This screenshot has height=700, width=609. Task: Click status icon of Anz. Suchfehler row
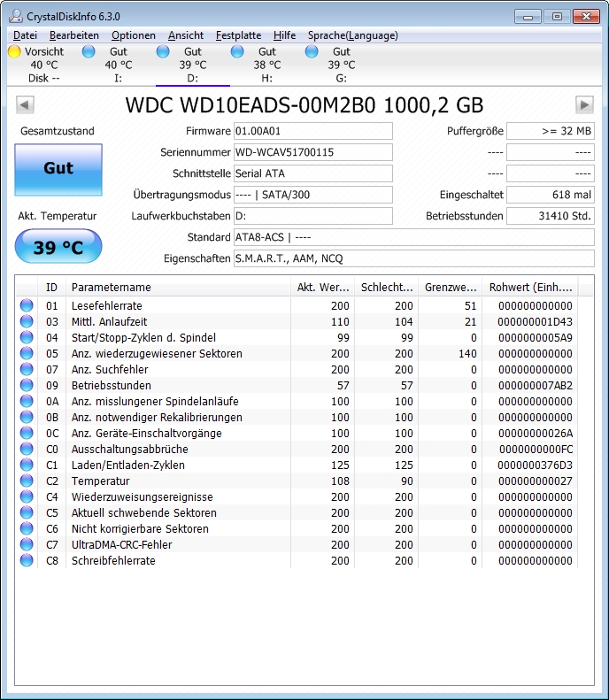coord(27,369)
